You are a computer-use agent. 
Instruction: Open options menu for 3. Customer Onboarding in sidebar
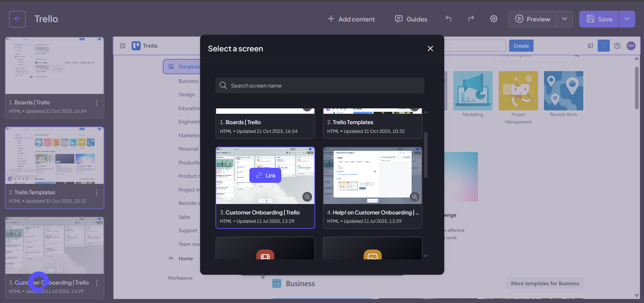(x=97, y=283)
